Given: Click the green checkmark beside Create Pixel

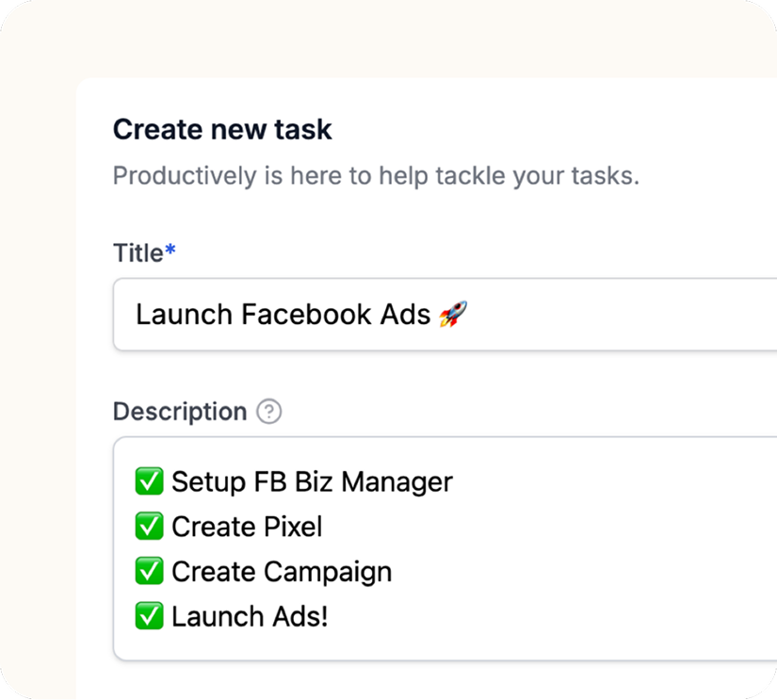Looking at the screenshot, I should click(150, 527).
